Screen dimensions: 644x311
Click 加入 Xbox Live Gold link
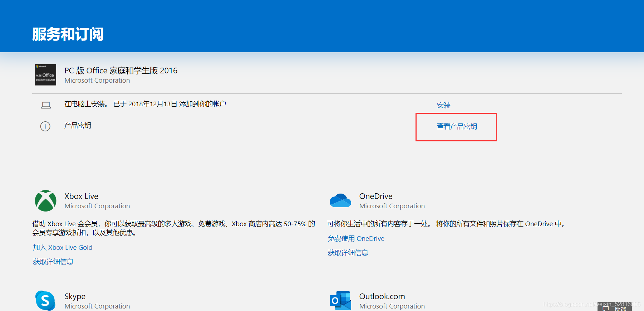tap(63, 247)
